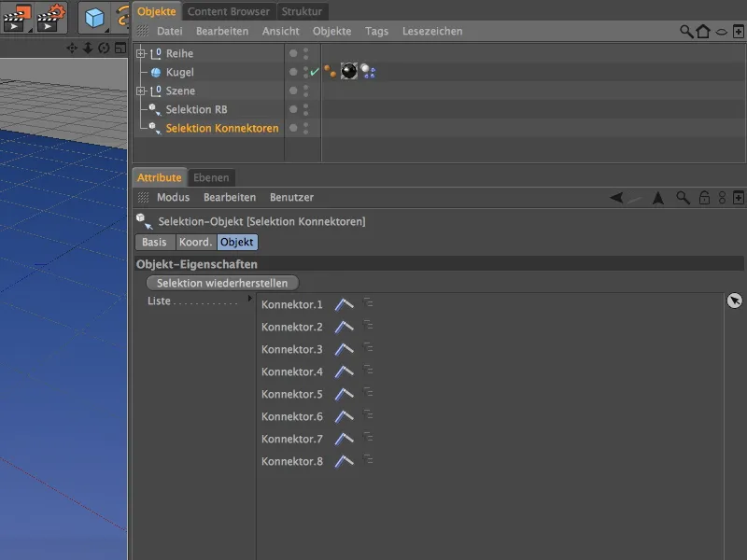
Task: Toggle the Attribute Manager lock icon
Action: click(x=704, y=198)
